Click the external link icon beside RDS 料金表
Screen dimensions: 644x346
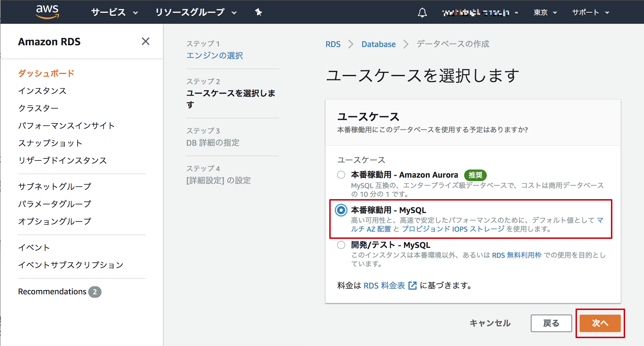pos(412,286)
